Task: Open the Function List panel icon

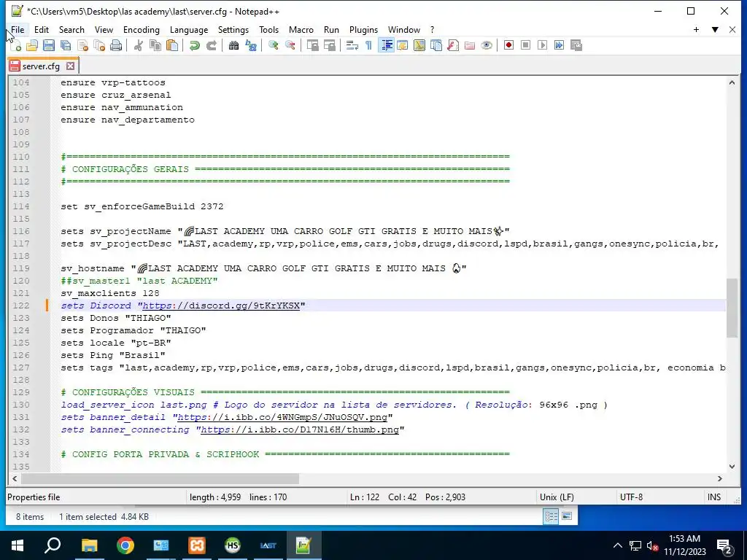Action: (453, 45)
